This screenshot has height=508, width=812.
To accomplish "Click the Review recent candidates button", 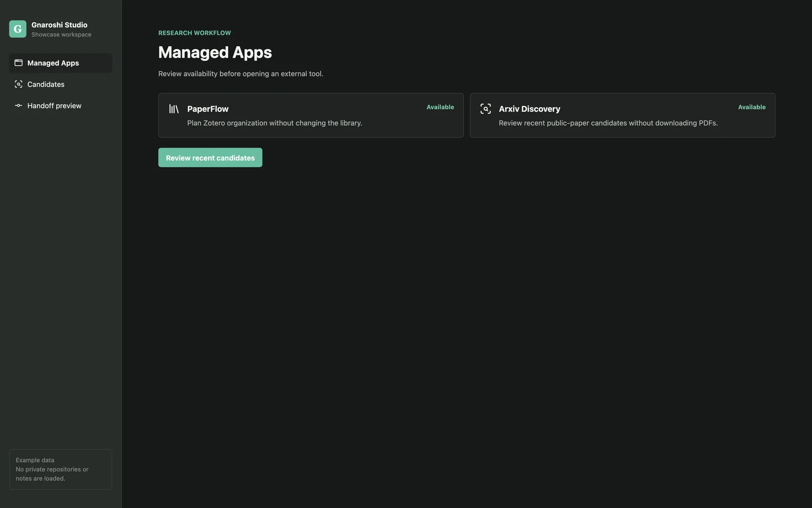I will [210, 157].
